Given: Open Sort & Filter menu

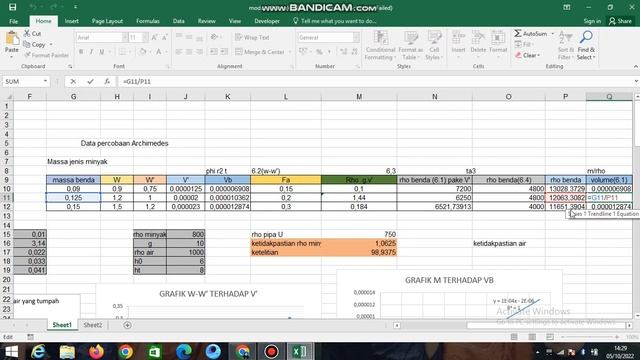Looking at the screenshot, I should pos(565,46).
